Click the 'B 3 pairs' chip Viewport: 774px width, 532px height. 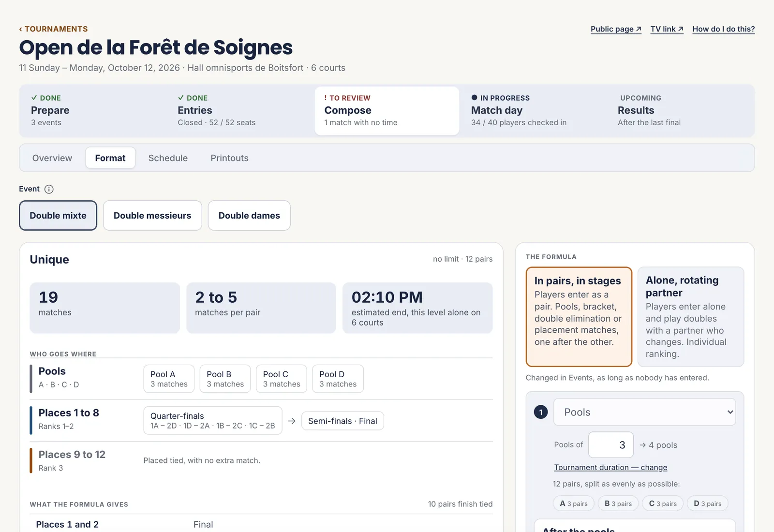click(618, 503)
